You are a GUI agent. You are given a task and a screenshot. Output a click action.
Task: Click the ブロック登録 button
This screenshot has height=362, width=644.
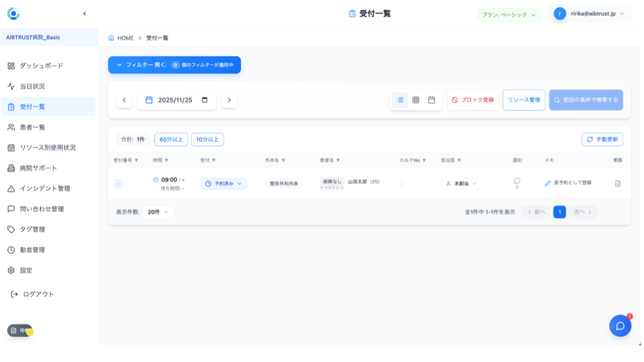point(473,100)
